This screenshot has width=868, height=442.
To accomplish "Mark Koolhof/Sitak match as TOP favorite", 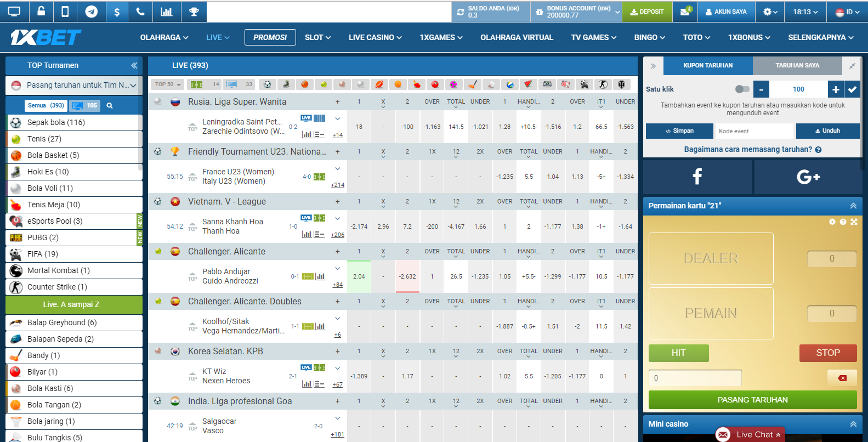I will click(192, 326).
